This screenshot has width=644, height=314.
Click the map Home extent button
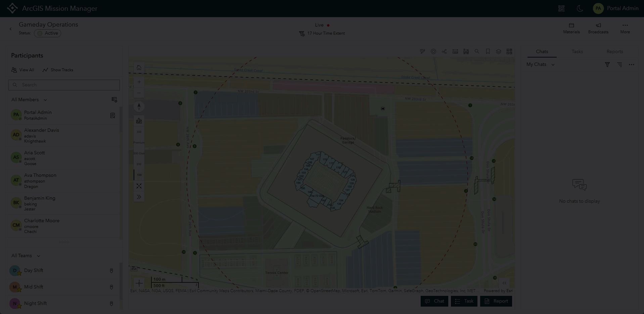139,68
